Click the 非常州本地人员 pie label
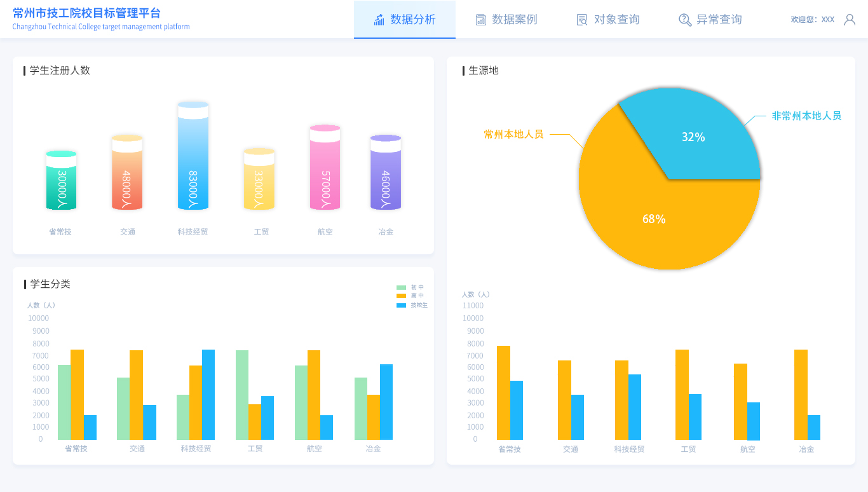Screen dimensions: 868x492 pos(806,116)
